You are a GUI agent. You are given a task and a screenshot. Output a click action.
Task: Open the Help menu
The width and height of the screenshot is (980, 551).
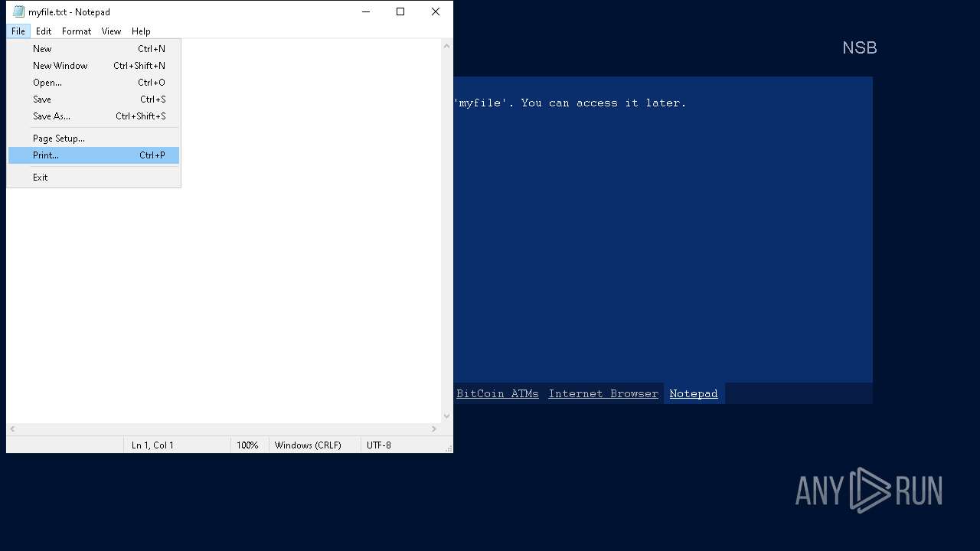141,31
